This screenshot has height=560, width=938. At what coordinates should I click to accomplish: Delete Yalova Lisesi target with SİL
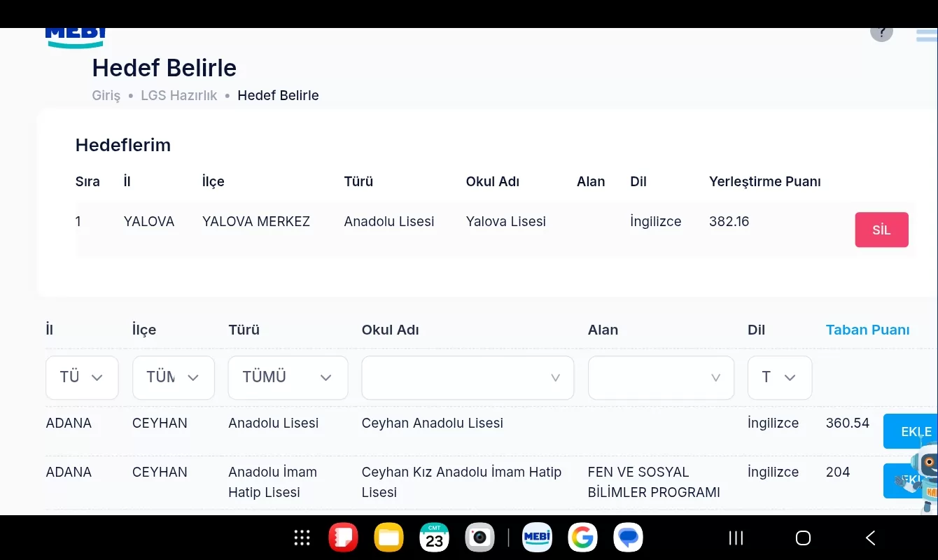point(881,230)
